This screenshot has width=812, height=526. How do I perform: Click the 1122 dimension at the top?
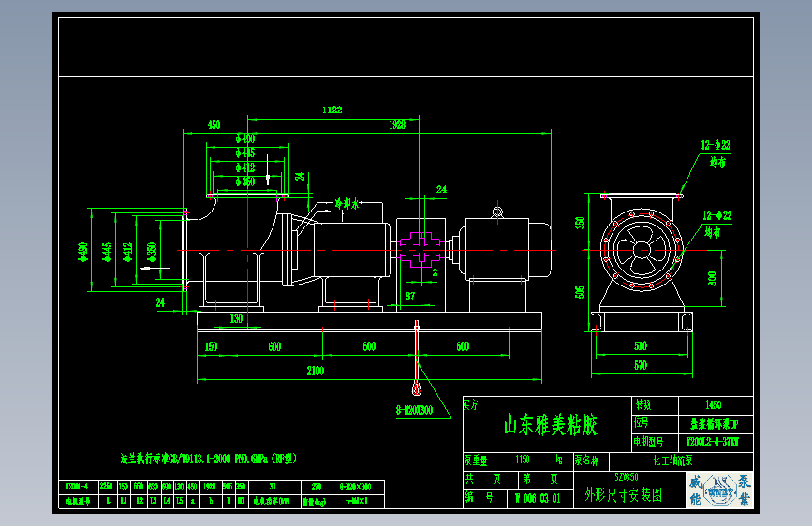click(332, 110)
